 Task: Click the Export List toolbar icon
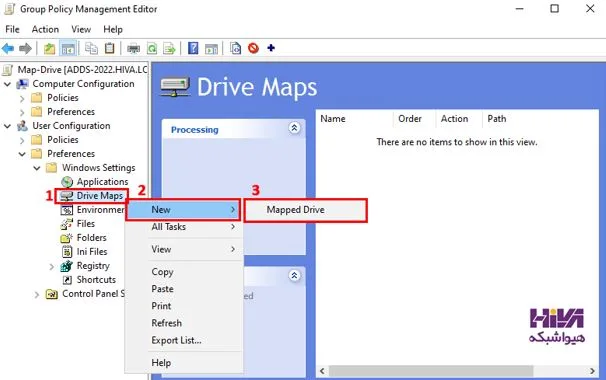169,49
